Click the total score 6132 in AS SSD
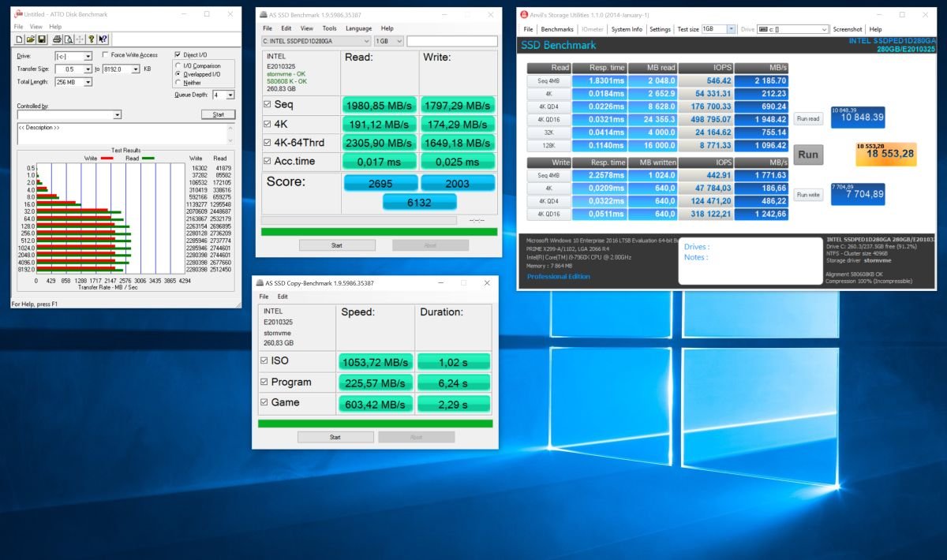Viewport: 947px width, 560px height. (420, 203)
